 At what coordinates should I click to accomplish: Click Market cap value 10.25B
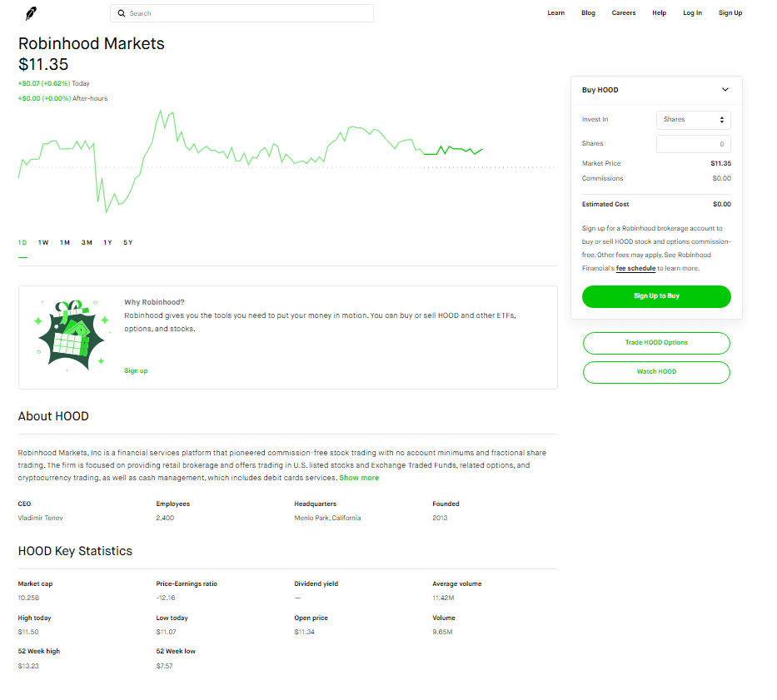(x=28, y=598)
